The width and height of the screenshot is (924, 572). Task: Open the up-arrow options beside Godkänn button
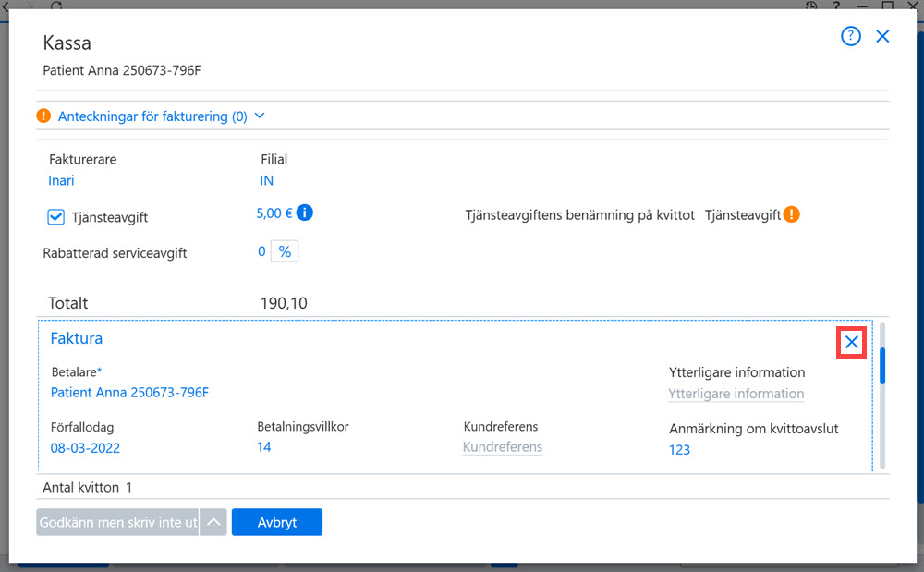pos(213,522)
